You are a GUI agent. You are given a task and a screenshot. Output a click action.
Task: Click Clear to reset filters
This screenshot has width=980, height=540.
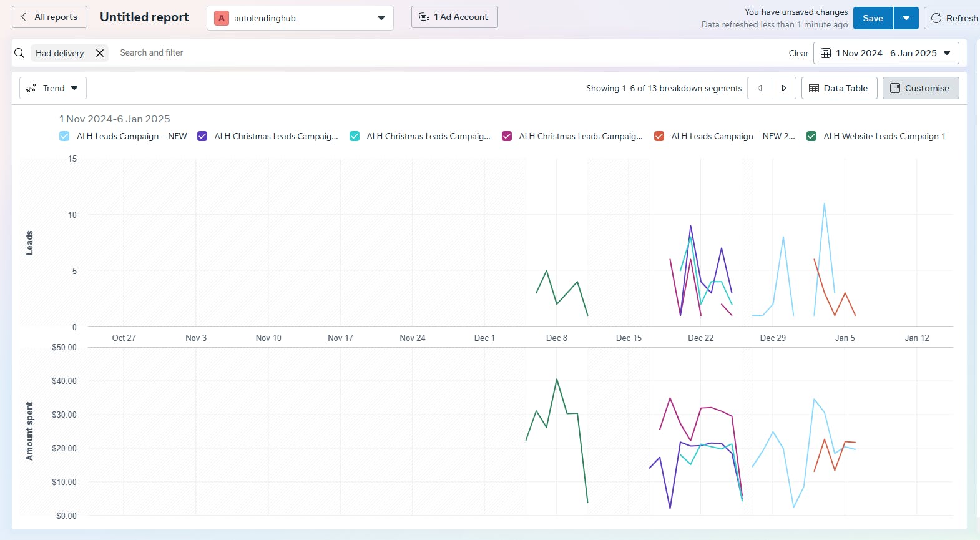pyautogui.click(x=798, y=53)
